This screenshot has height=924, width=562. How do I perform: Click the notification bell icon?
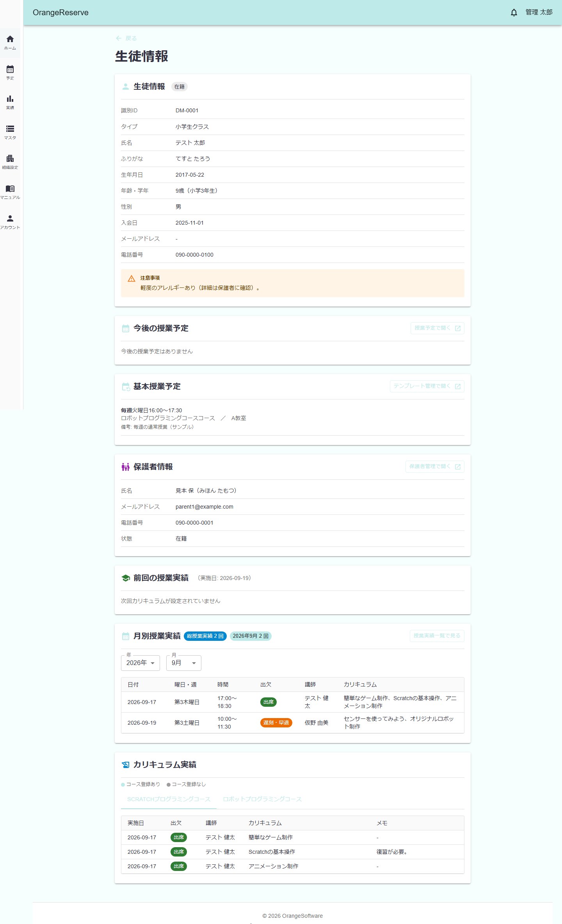coord(514,12)
